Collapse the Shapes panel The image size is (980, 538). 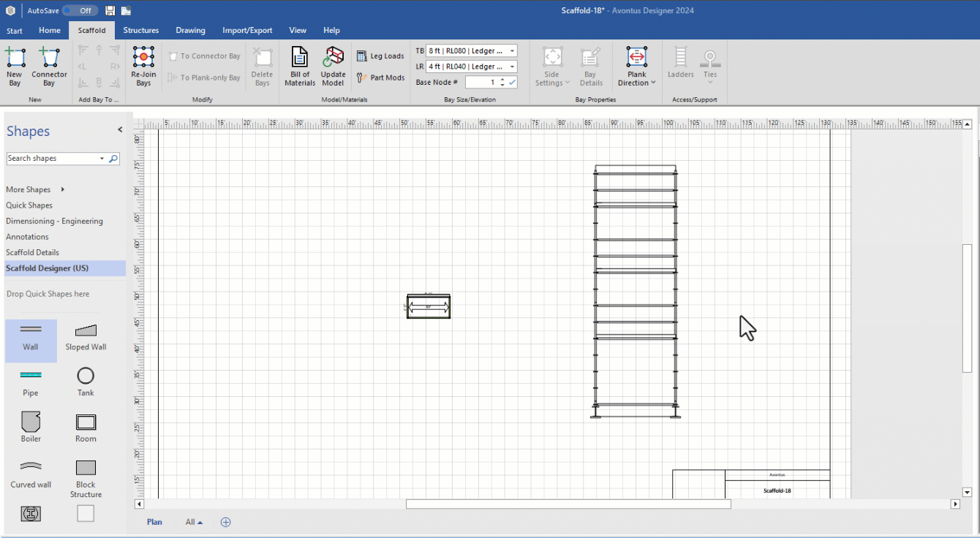coord(120,130)
